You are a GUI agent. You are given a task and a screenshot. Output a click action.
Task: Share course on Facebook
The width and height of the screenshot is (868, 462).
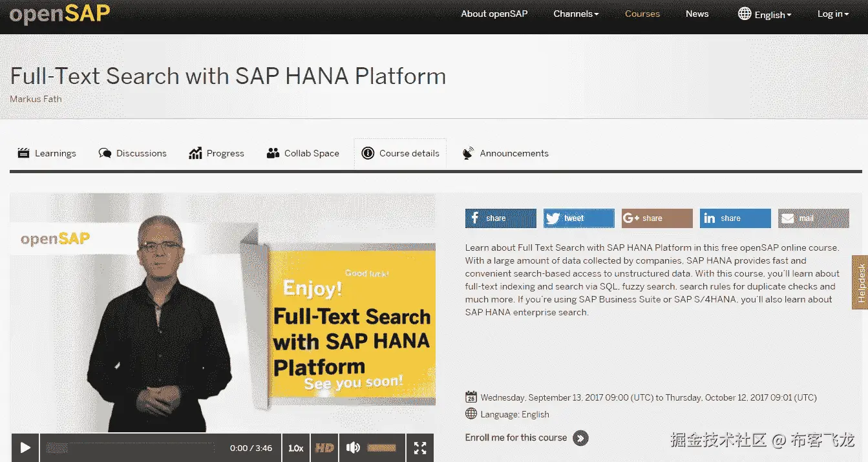tap(500, 218)
